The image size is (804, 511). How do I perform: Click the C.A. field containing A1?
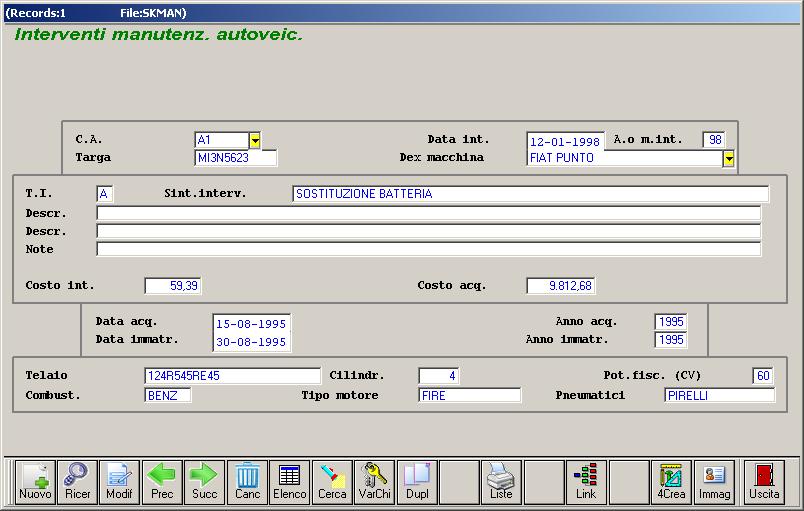pyautogui.click(x=222, y=140)
